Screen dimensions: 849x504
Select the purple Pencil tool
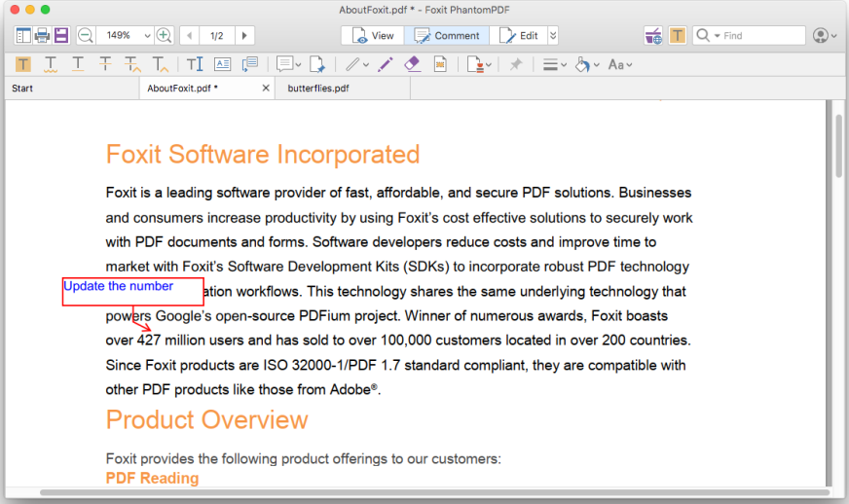(385, 64)
